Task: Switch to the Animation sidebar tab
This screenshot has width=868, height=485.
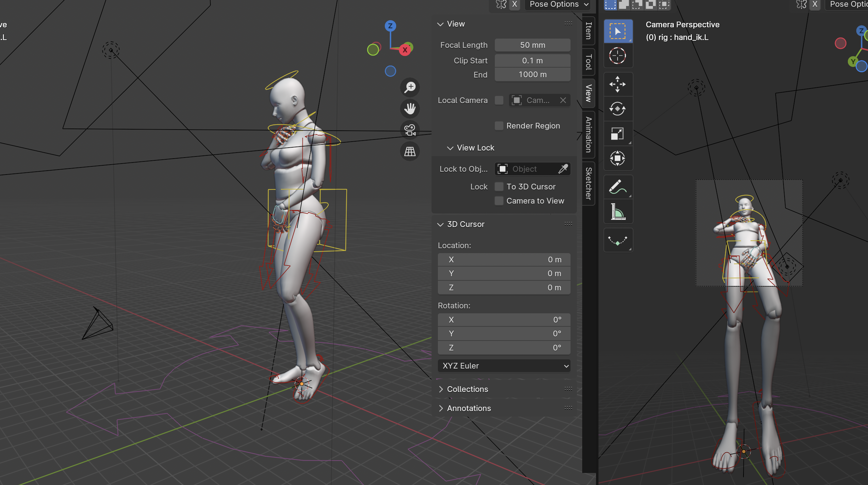Action: point(588,135)
